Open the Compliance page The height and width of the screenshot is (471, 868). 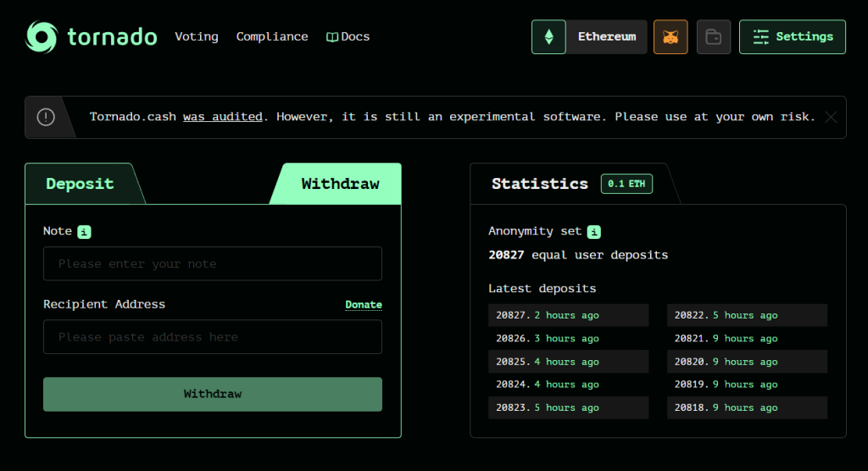[x=272, y=36]
